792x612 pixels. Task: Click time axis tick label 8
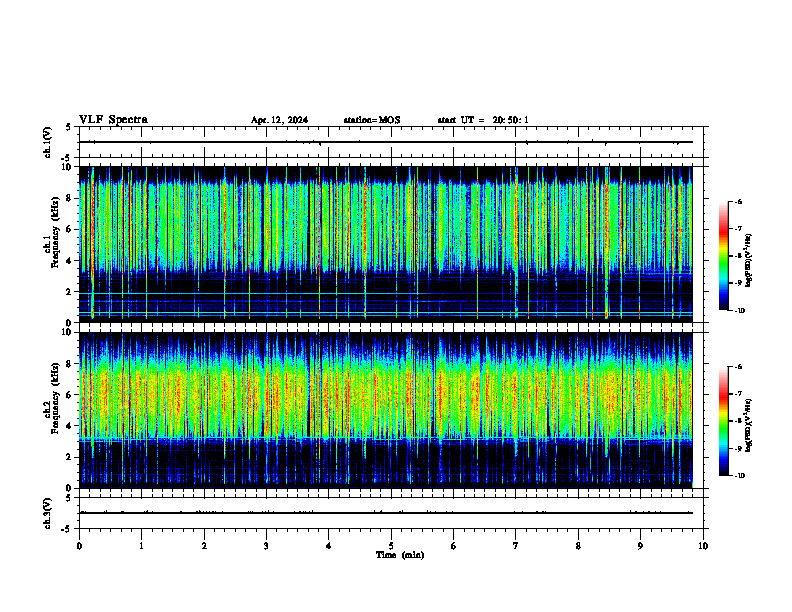click(x=578, y=546)
